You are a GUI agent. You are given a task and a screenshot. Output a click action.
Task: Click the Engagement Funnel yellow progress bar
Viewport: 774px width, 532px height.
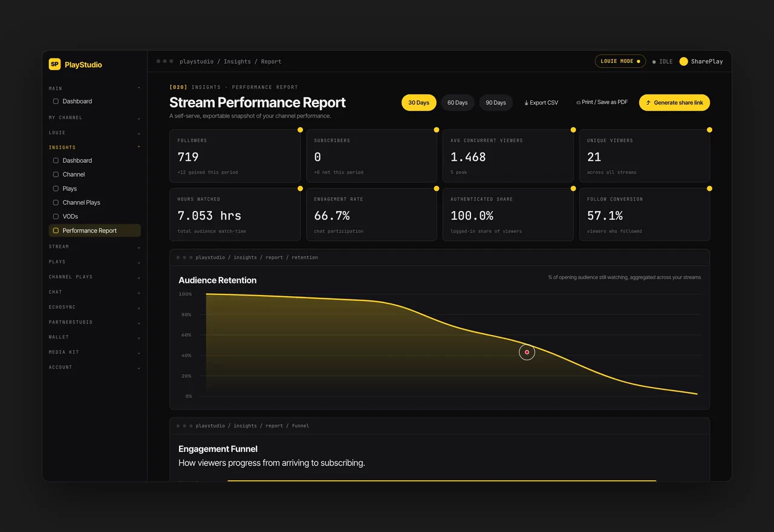coord(441,481)
